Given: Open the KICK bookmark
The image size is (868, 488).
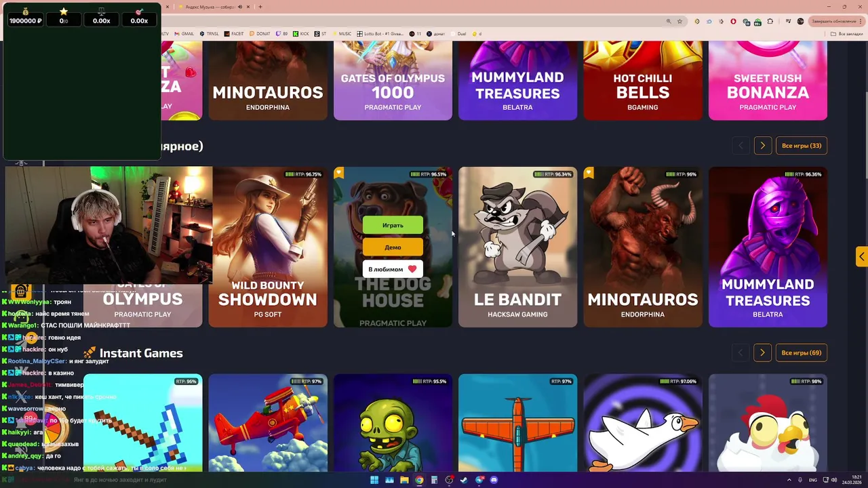Looking at the screenshot, I should [x=301, y=33].
